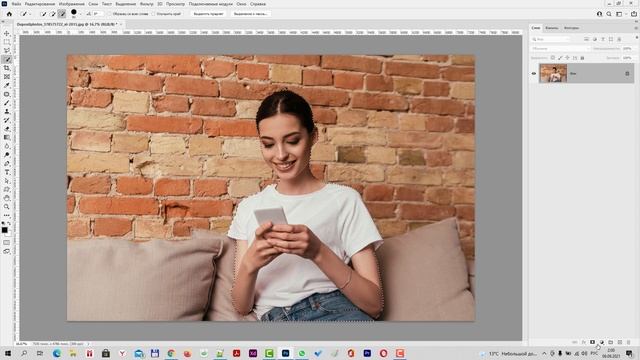Image resolution: width=640 pixels, height=360 pixels.
Task: Click the 'Выделение и маска...' button
Action: 250,14
